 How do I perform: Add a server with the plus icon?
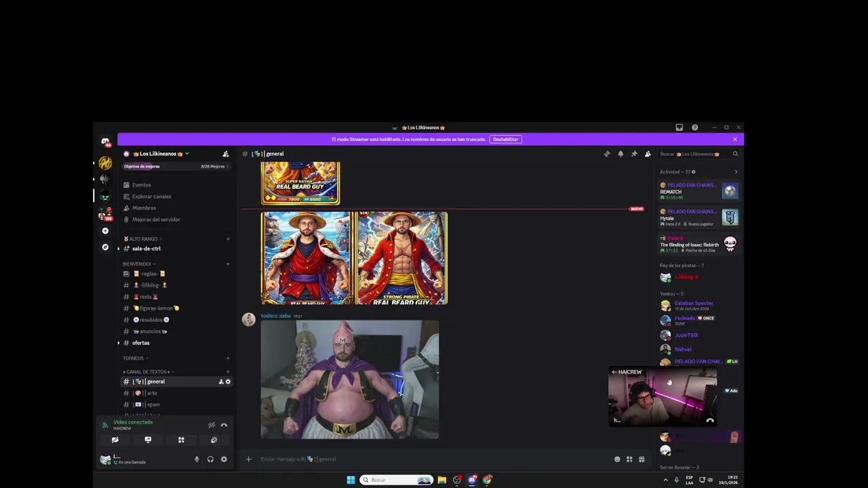(x=105, y=231)
